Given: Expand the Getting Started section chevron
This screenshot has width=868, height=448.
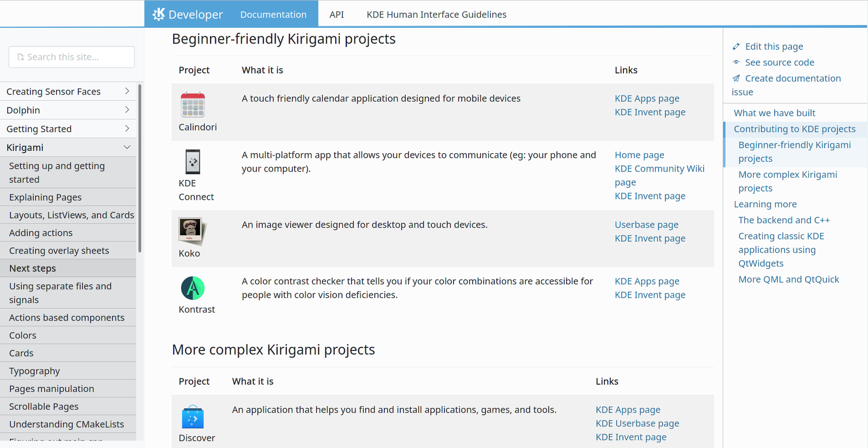Looking at the screenshot, I should click(127, 129).
